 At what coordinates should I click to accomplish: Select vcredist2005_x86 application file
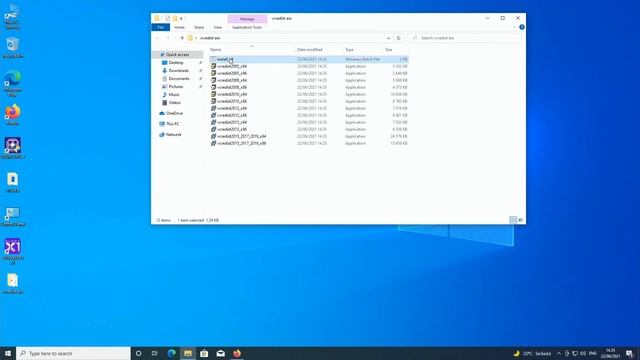tap(309, 73)
